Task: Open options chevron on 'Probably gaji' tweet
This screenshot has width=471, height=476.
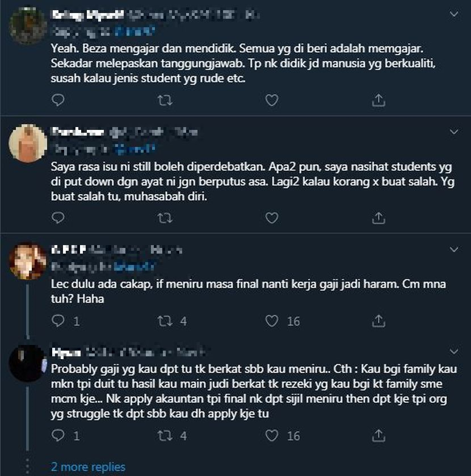Action: click(453, 352)
